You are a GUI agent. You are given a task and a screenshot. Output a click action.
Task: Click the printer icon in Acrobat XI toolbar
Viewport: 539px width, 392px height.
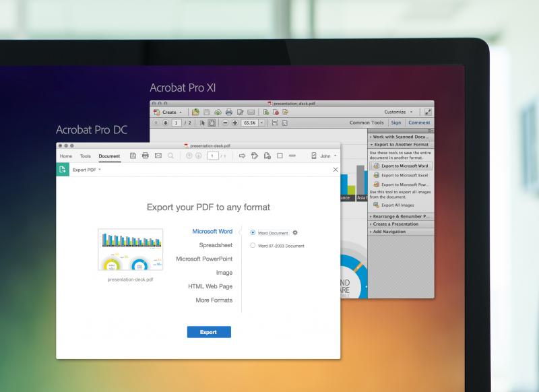click(229, 112)
